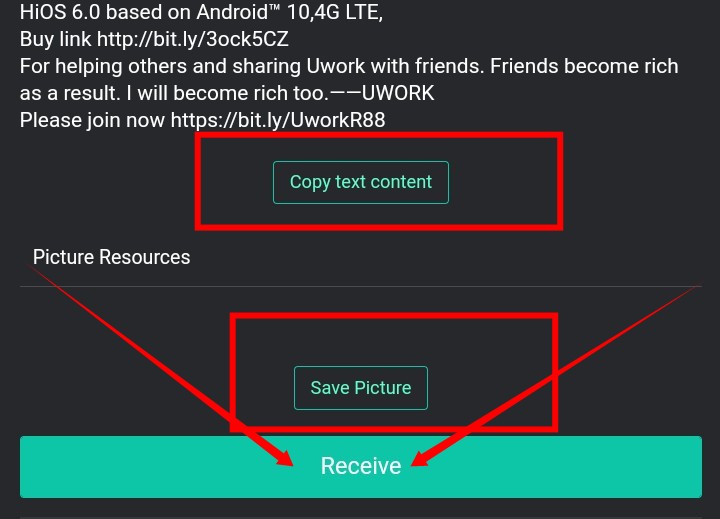Click the 'Please join now' text
Image resolution: width=720 pixels, height=519 pixels.
(92, 120)
